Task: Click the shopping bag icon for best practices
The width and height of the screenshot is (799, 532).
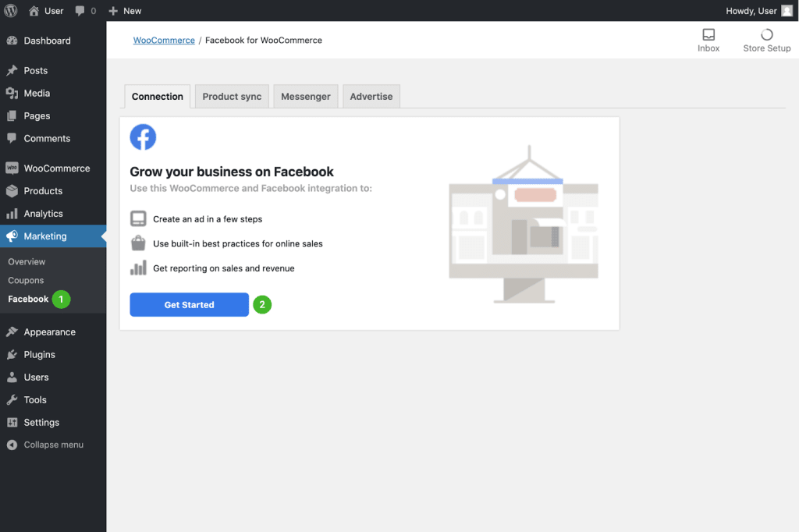Action: point(138,243)
